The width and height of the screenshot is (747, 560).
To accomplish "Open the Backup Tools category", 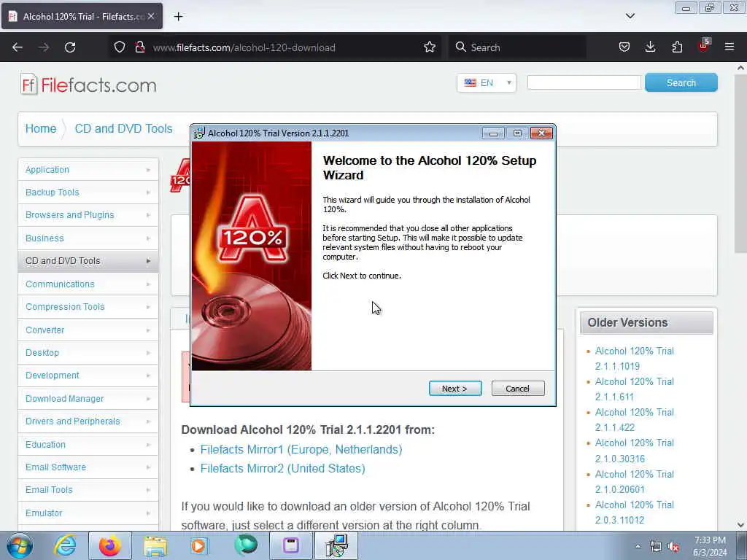I will point(88,192).
